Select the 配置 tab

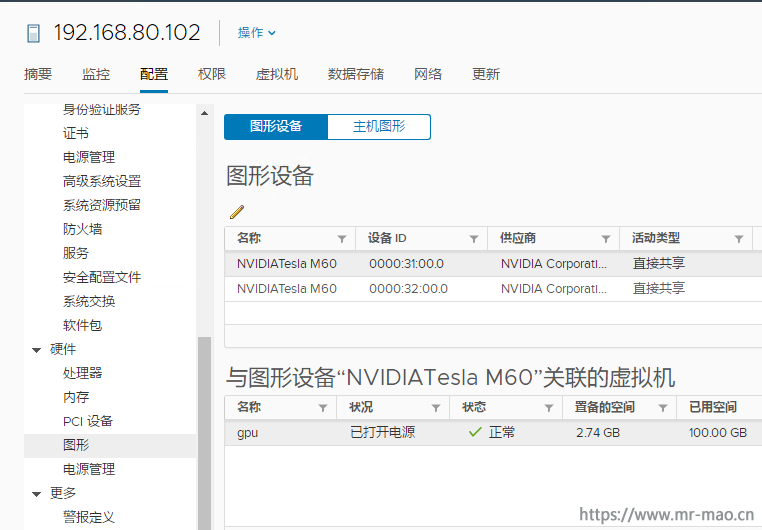(x=154, y=74)
